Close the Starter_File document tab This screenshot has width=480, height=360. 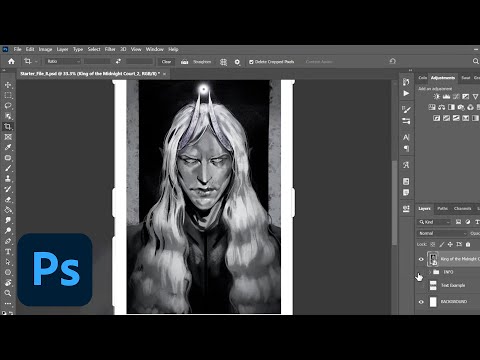pos(164,74)
